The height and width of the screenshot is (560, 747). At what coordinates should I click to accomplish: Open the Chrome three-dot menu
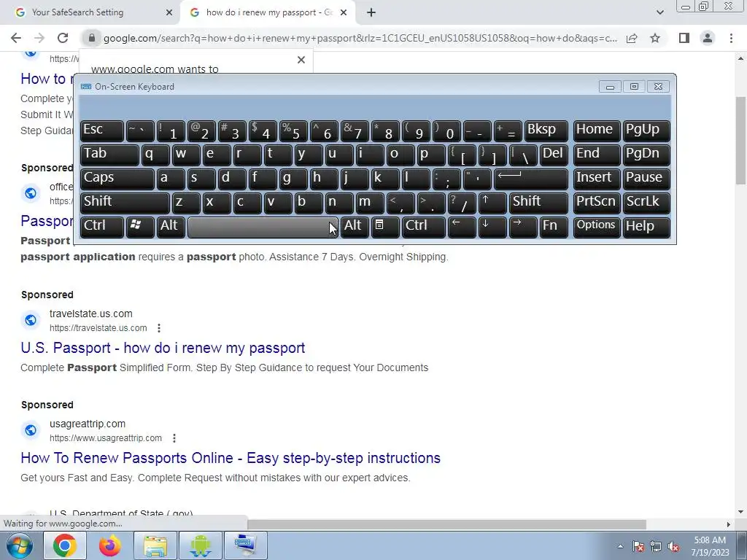731,38
